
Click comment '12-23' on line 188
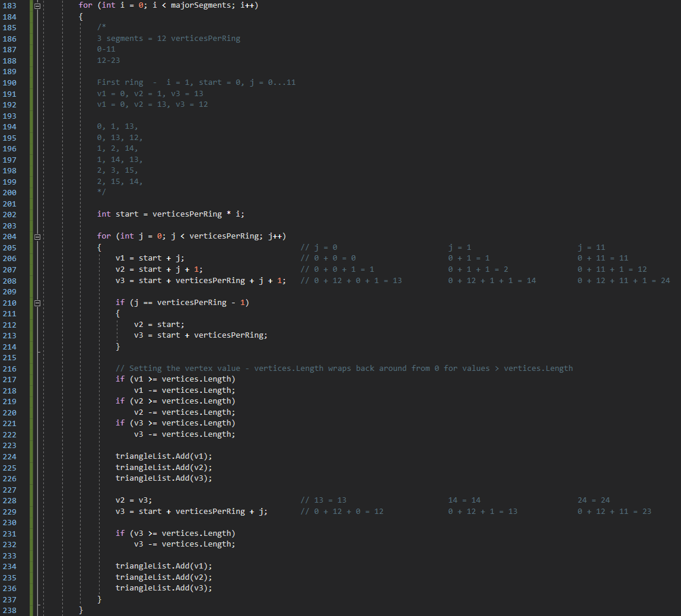[108, 61]
